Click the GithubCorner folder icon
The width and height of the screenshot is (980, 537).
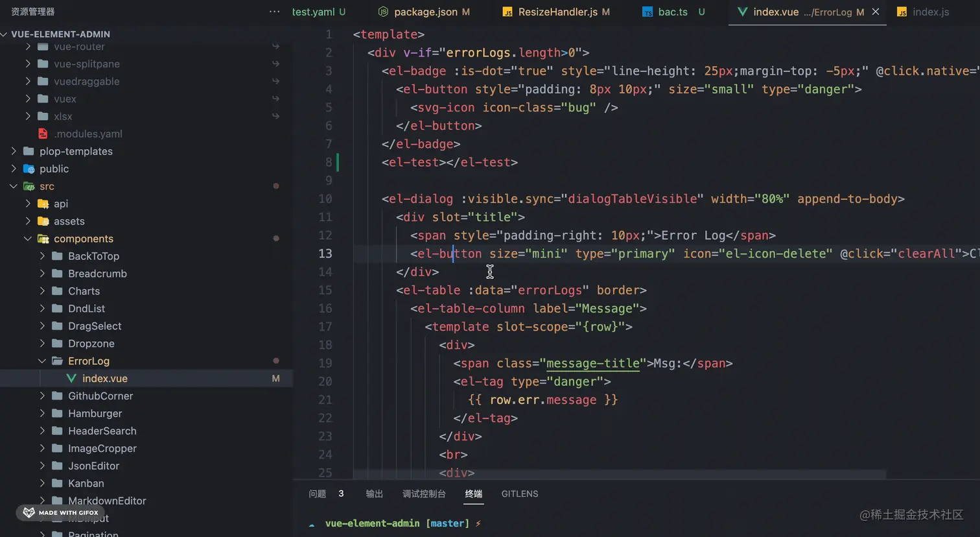tap(57, 396)
